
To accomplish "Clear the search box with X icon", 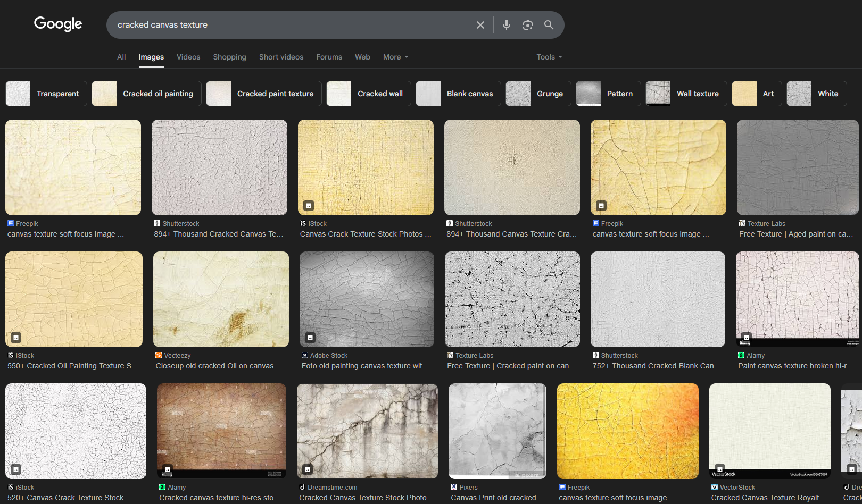I will pos(480,25).
